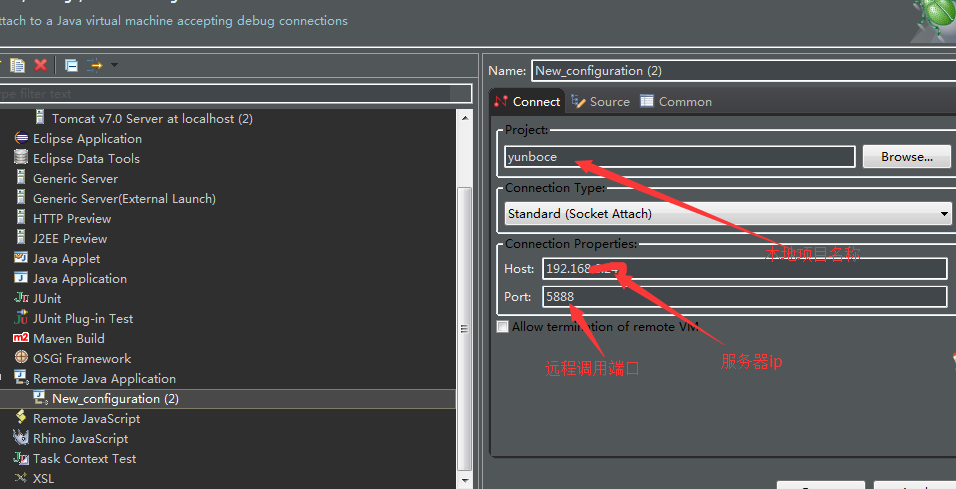The image size is (956, 489).
Task: Click the Generic Server row icon
Action: (x=21, y=178)
